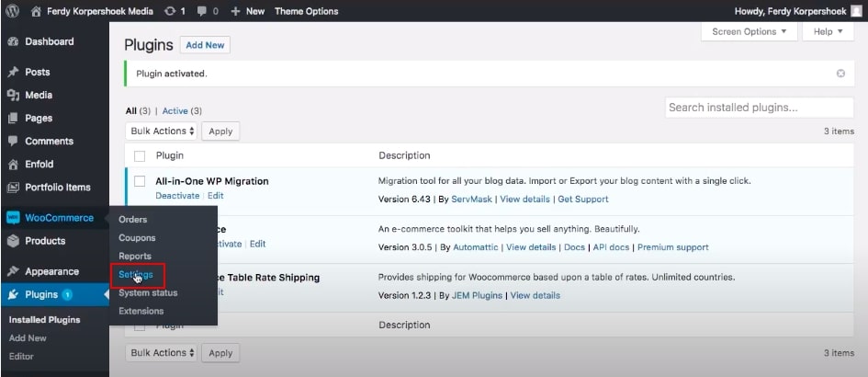Filter plugins by Active (3)
Viewport: 868px width, 377px height.
pos(182,111)
